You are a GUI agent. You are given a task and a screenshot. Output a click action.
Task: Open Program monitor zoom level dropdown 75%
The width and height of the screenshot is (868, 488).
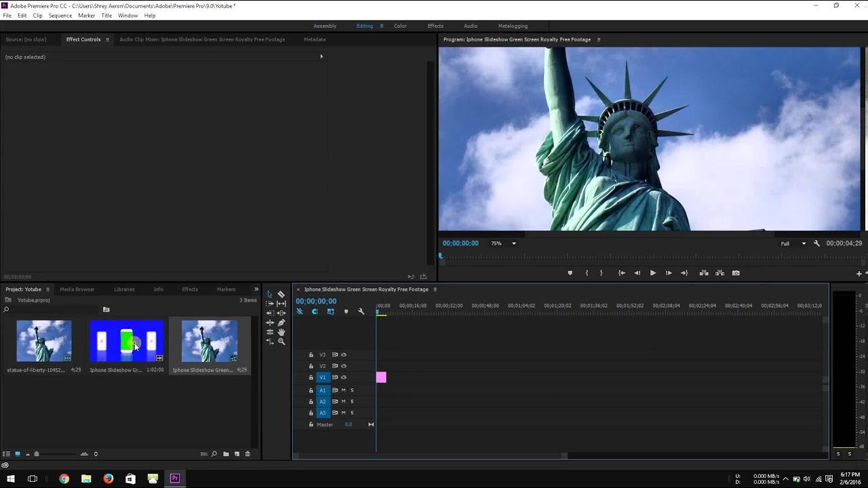click(503, 243)
